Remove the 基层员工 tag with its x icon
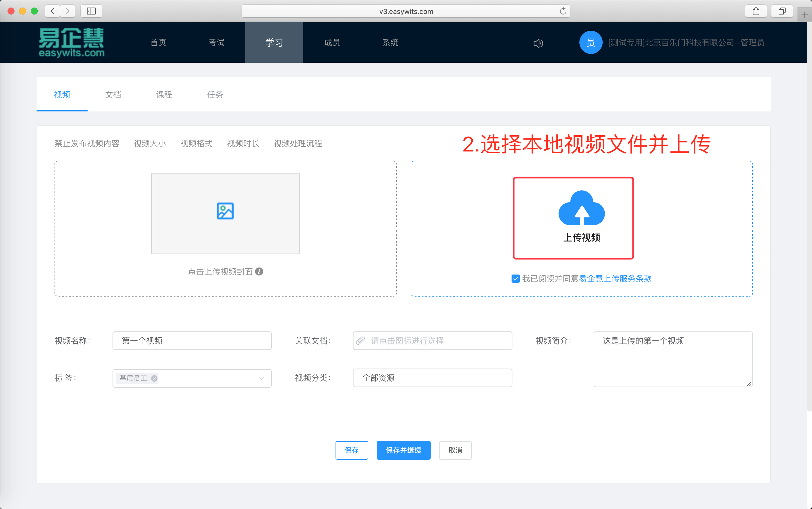Viewport: 812px width, 509px height. click(154, 378)
